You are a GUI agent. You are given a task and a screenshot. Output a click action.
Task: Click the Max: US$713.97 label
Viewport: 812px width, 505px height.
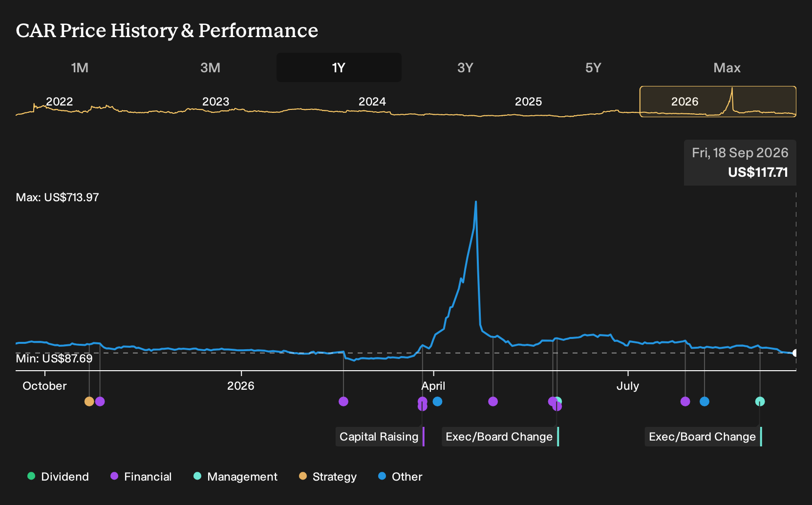57,197
